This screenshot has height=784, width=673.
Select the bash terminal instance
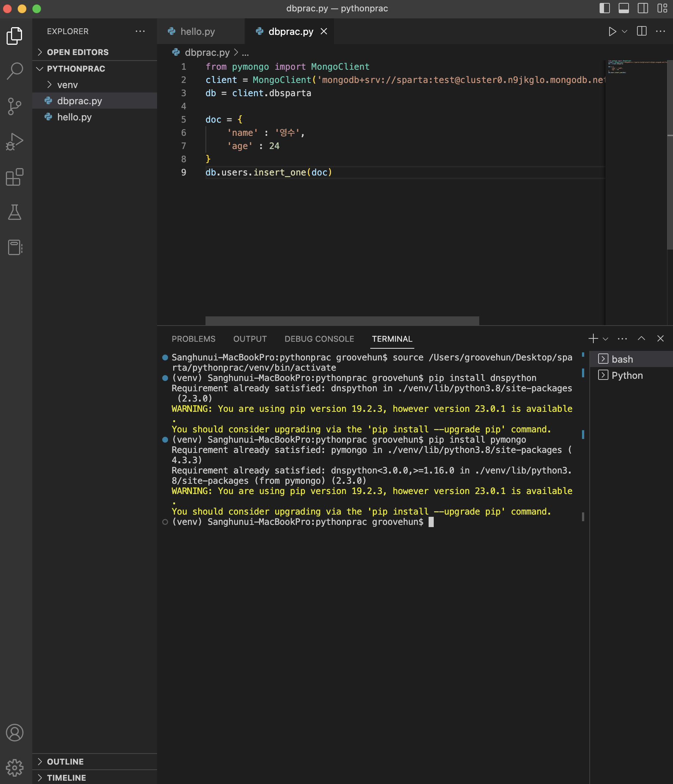coord(631,359)
